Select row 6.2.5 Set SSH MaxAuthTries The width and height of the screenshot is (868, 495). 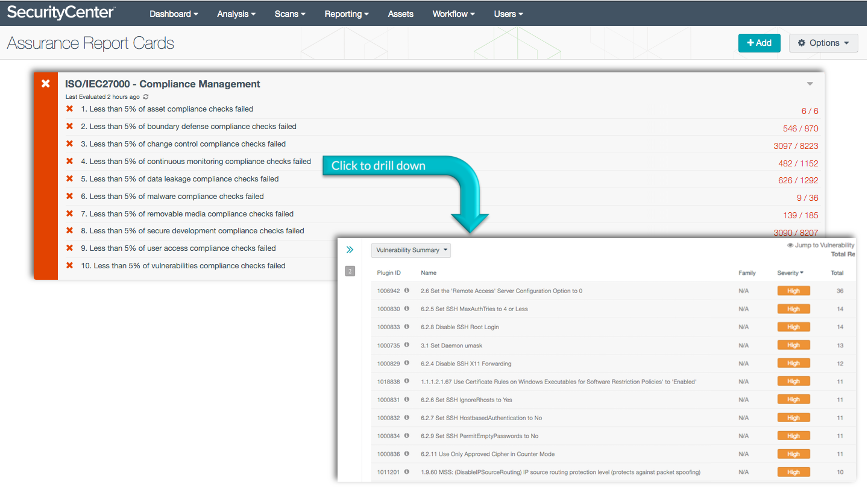[612, 309]
